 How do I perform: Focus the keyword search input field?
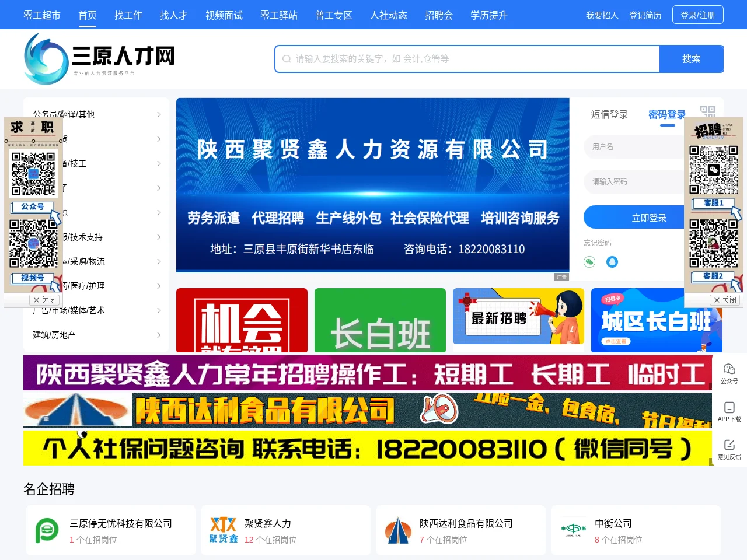(467, 59)
